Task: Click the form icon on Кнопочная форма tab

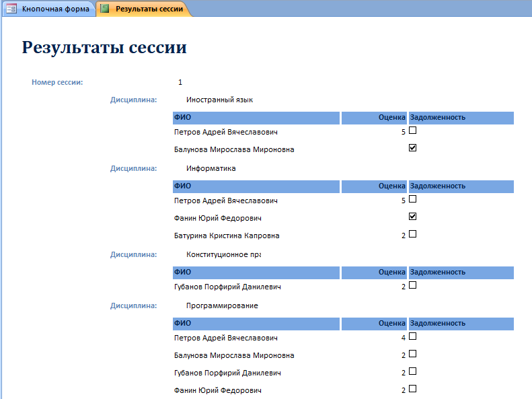Action: click(x=11, y=9)
